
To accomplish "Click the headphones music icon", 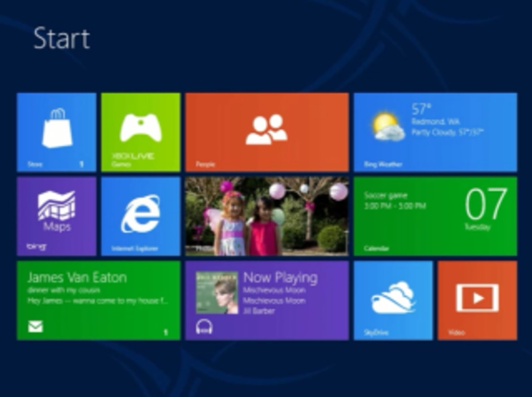I will tap(204, 327).
